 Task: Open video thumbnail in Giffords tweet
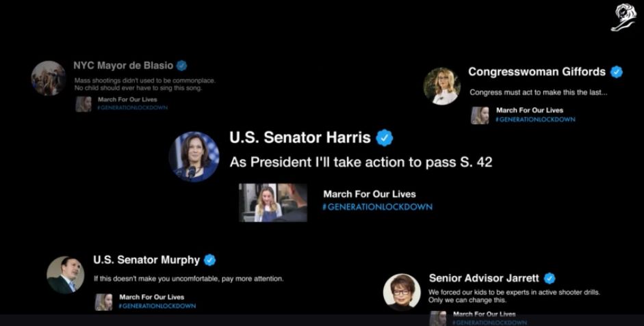click(x=480, y=116)
